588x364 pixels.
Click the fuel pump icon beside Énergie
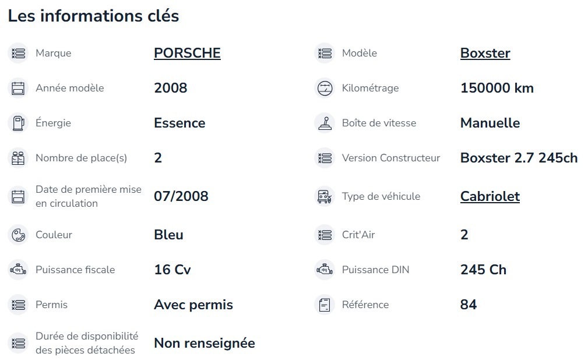18,123
